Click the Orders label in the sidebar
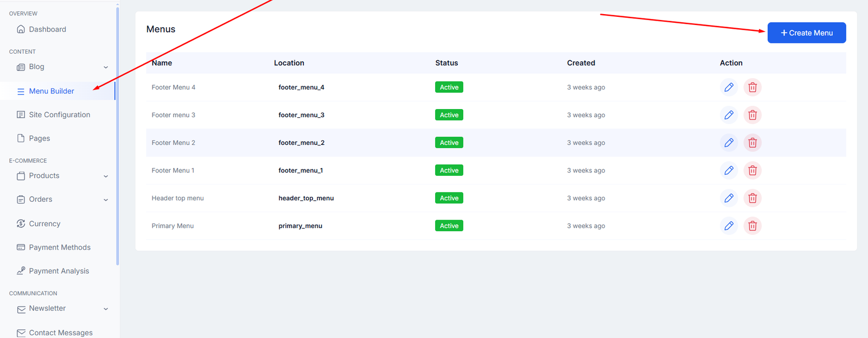 click(x=41, y=199)
